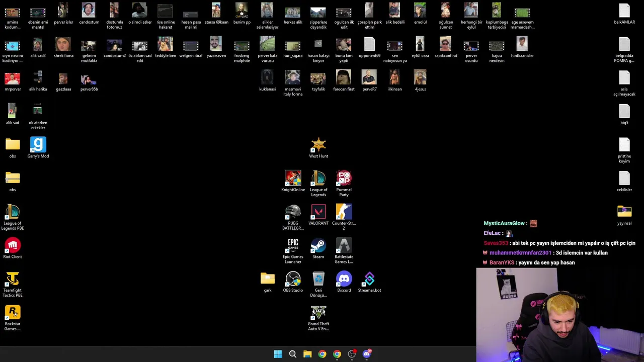Launch KnightOnline from the desktop

293,182
